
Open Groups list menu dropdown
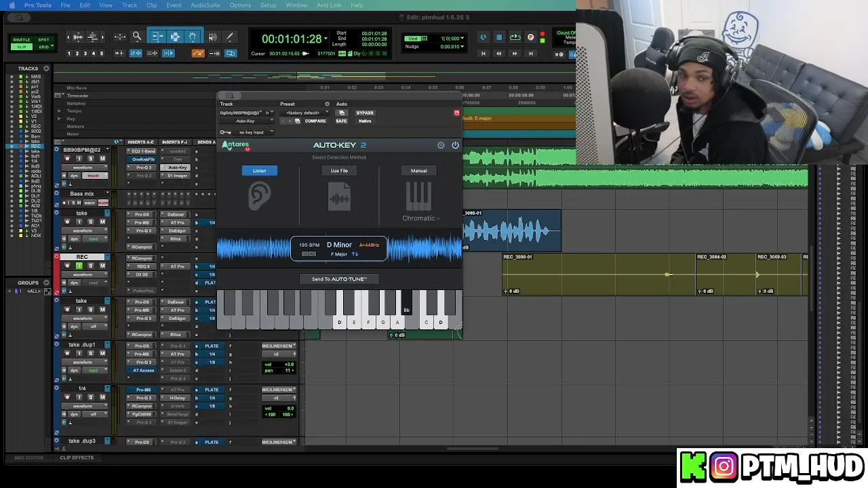pos(46,283)
